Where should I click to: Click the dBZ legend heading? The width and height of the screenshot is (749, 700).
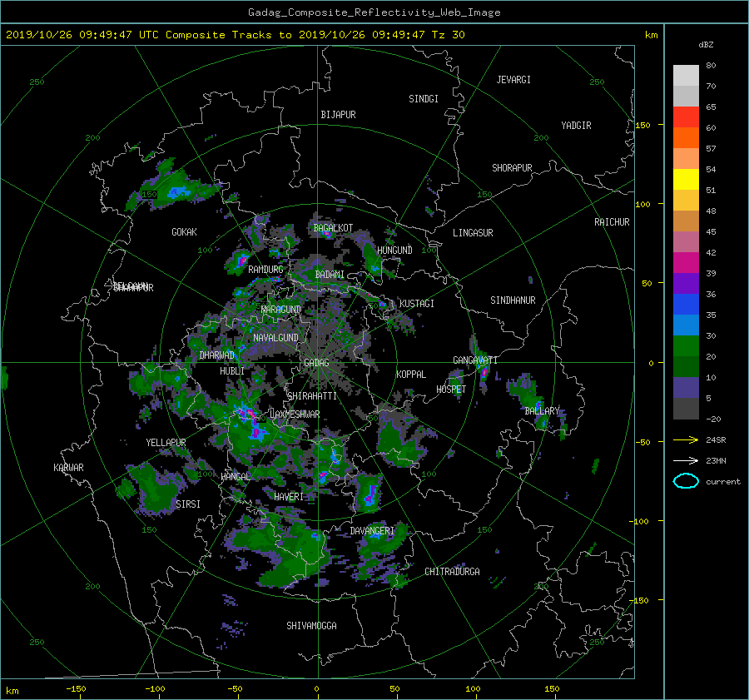pyautogui.click(x=706, y=45)
